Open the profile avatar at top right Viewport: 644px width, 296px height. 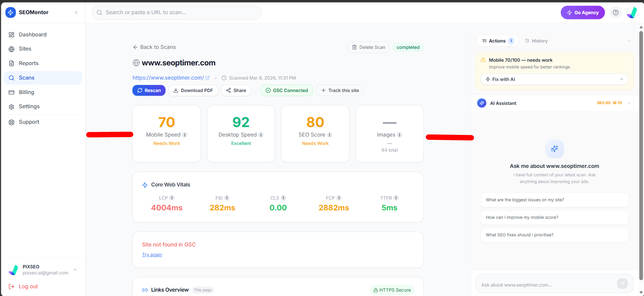click(x=632, y=12)
